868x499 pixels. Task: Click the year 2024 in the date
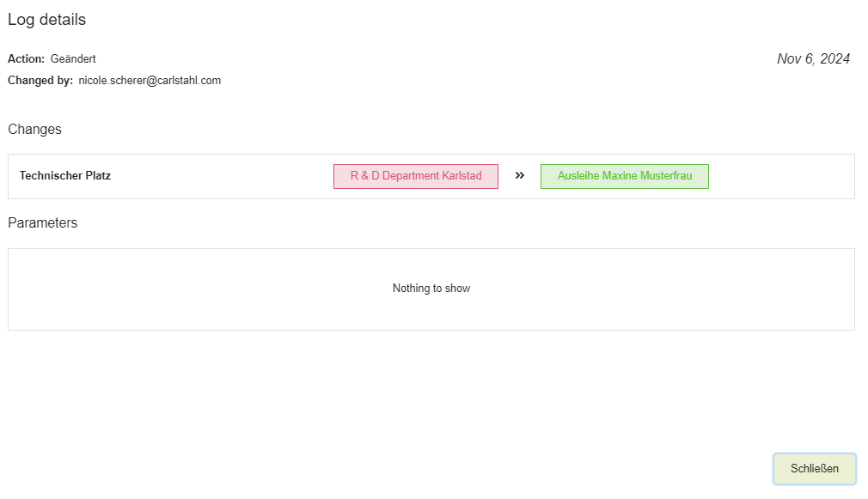834,59
